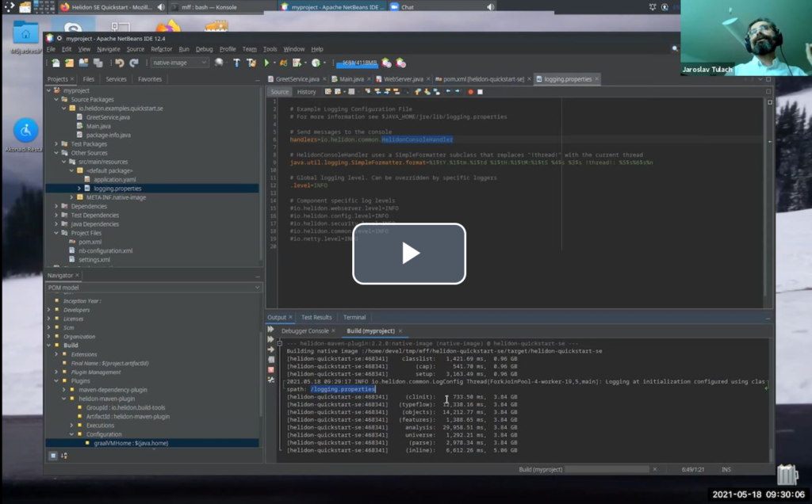Collapse the myproject root node

click(x=49, y=90)
